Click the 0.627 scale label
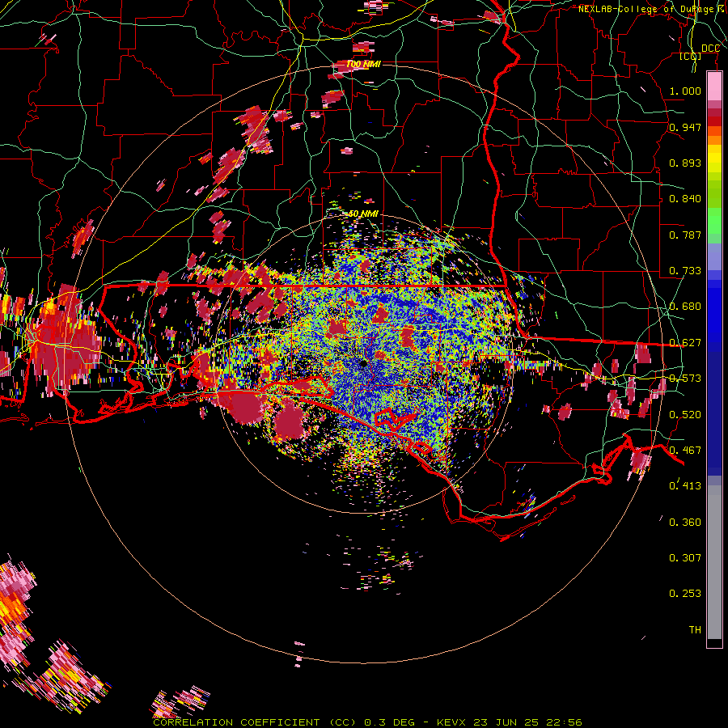Viewport: 728px width, 728px height. [685, 343]
